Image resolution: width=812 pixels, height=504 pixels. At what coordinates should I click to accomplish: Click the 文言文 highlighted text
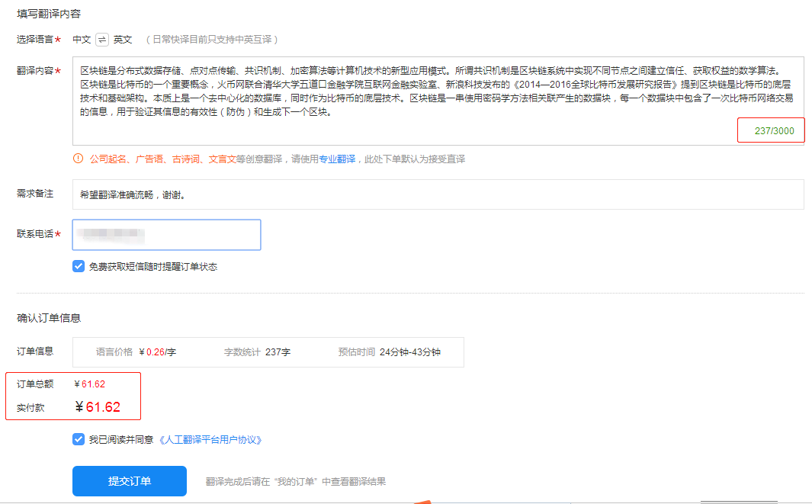coord(222,159)
